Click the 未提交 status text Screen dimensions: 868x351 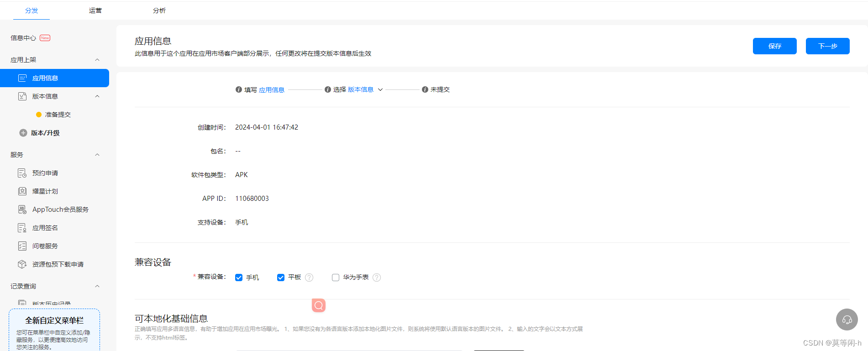440,89
